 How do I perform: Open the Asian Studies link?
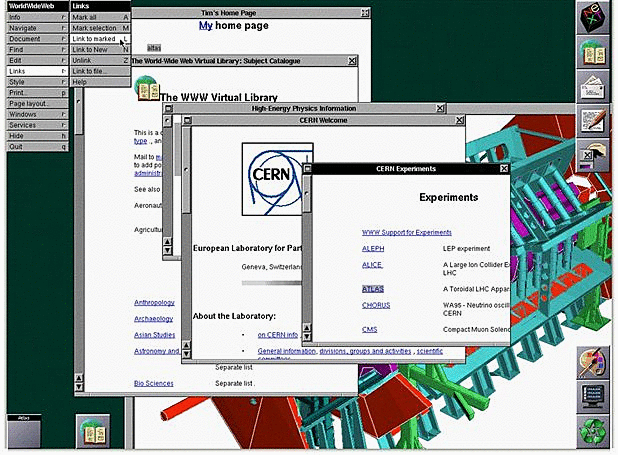coord(154,335)
